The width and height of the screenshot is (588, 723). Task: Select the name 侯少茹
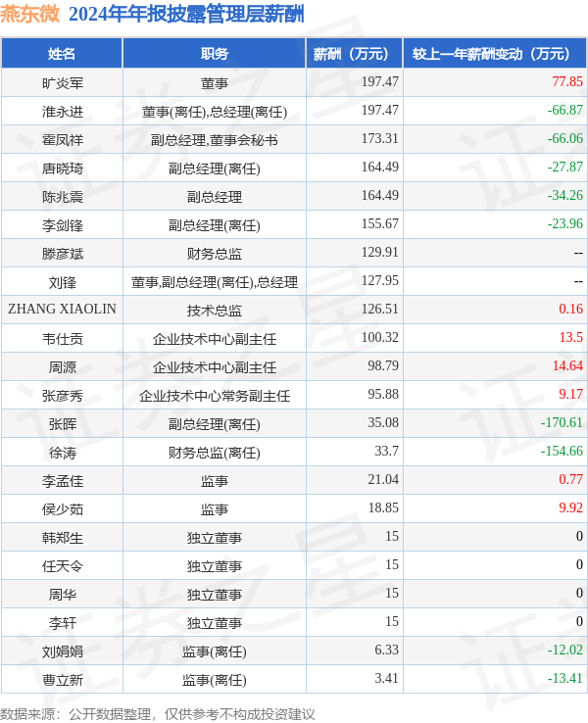pyautogui.click(x=63, y=509)
